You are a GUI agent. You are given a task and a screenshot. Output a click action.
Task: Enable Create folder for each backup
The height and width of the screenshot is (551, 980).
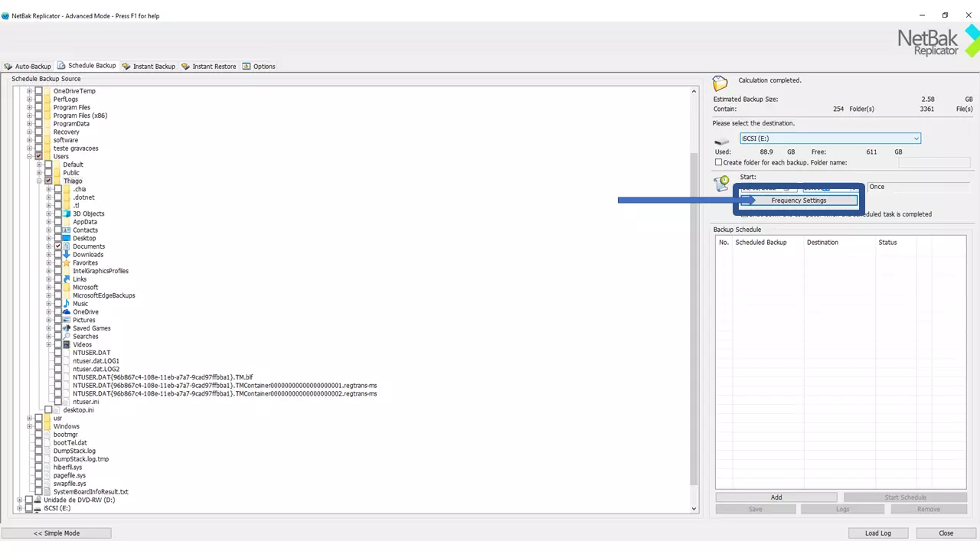(718, 162)
